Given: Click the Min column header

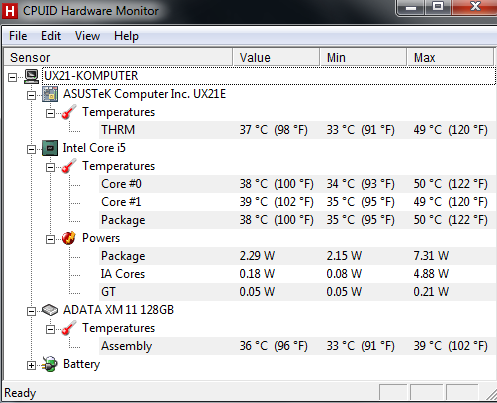Looking at the screenshot, I should coord(363,57).
